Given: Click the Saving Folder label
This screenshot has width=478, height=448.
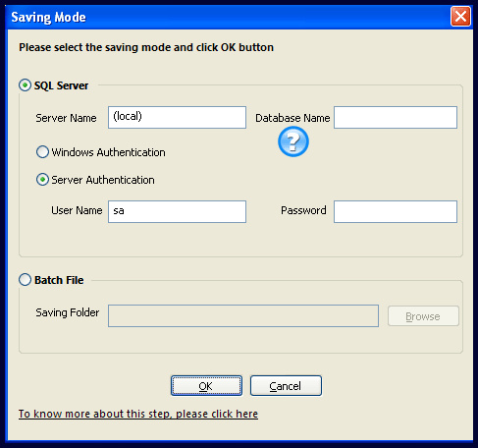Looking at the screenshot, I should pos(68,312).
